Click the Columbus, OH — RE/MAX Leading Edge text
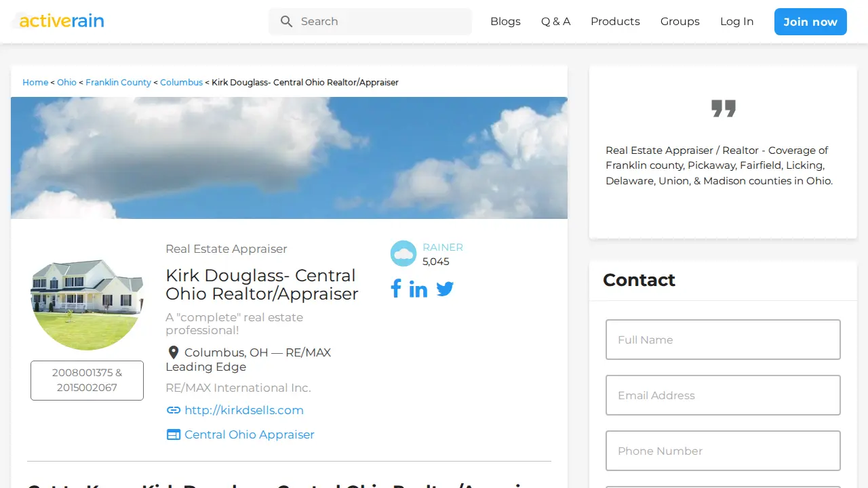The width and height of the screenshot is (868, 488). pyautogui.click(x=248, y=360)
